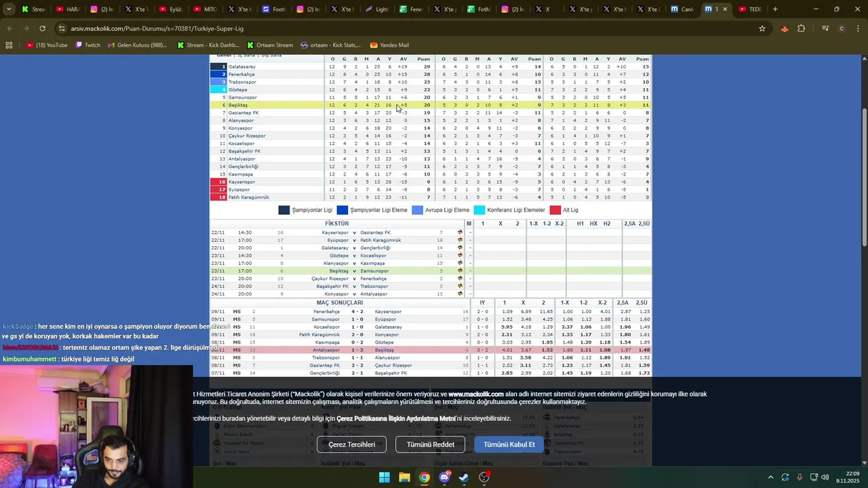This screenshot has width=868, height=488.
Task: Click the Tümünü Reddet button
Action: (431, 445)
